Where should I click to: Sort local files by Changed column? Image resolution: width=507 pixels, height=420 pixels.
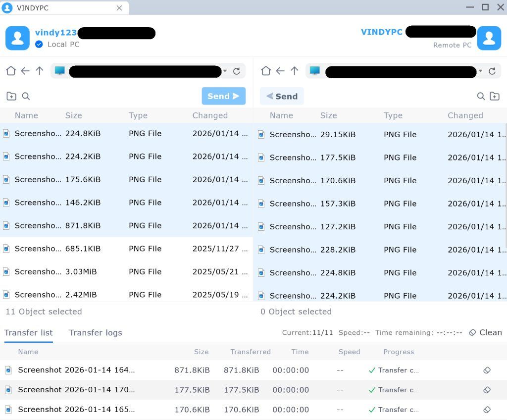pyautogui.click(x=210, y=115)
